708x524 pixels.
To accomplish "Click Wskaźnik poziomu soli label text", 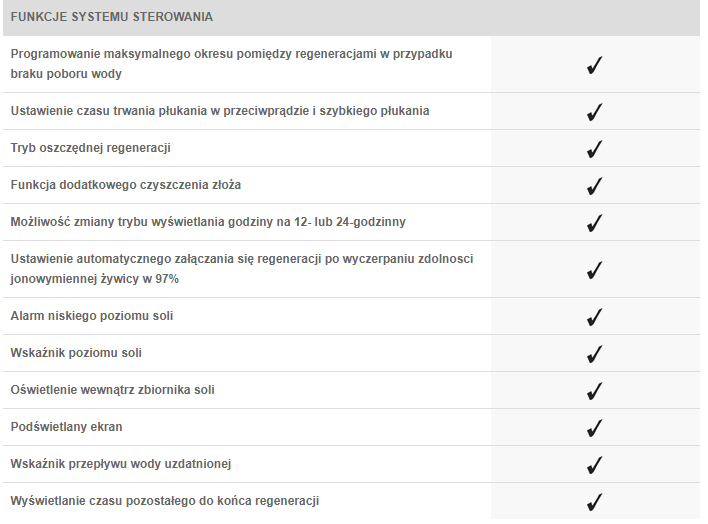I will point(83,353).
